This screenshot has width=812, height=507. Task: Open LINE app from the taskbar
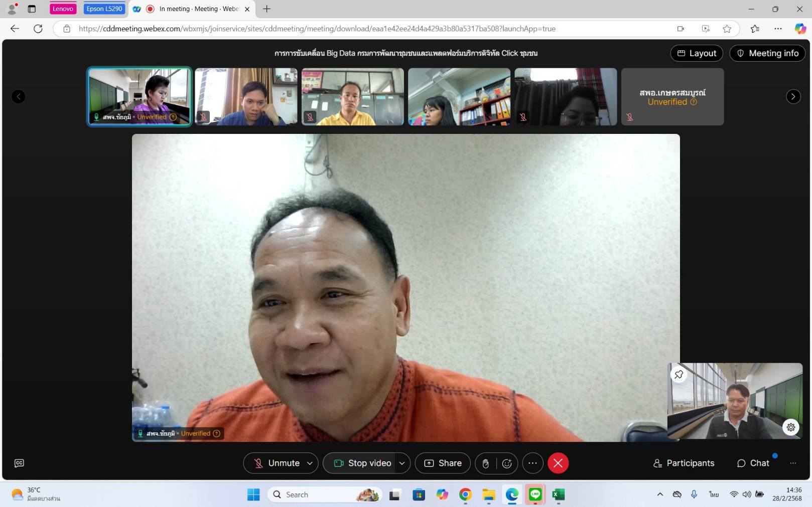[535, 495]
